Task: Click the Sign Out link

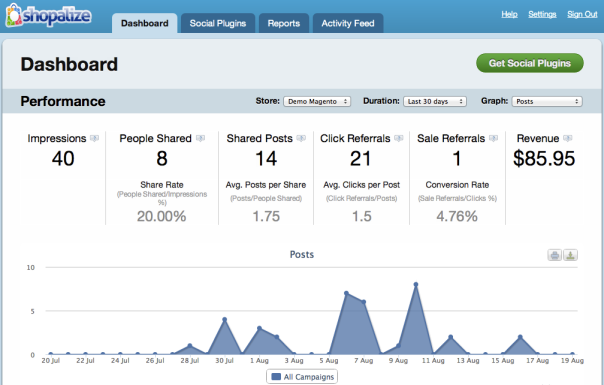Action: point(582,14)
